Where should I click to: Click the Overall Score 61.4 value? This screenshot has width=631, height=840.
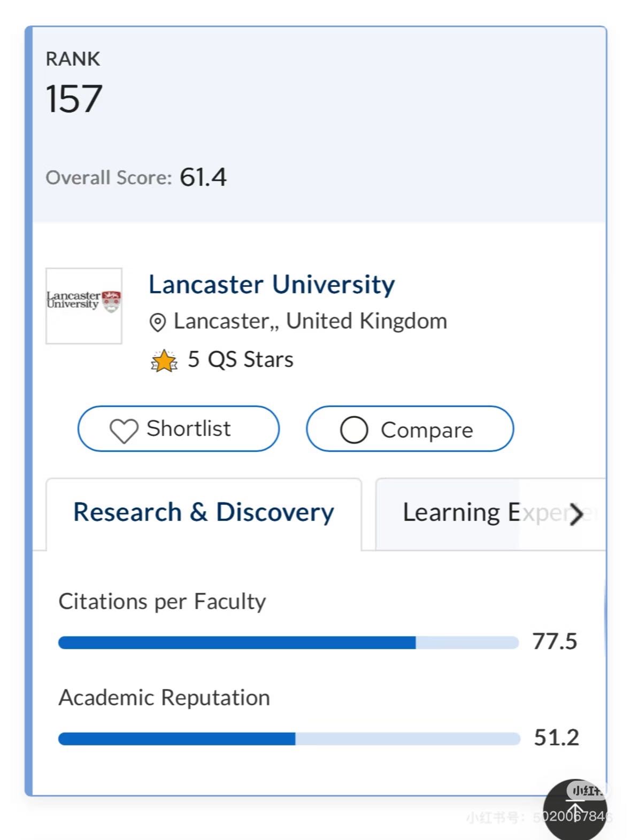(x=203, y=177)
